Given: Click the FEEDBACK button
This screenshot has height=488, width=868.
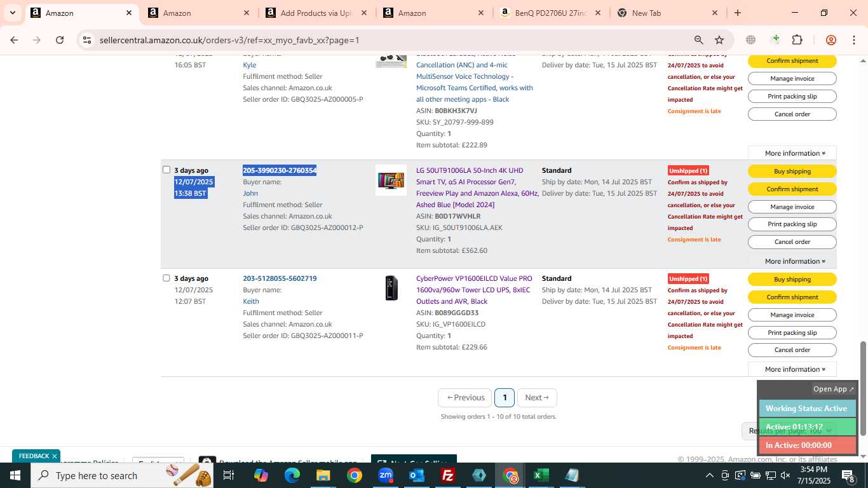Looking at the screenshot, I should pyautogui.click(x=34, y=456).
